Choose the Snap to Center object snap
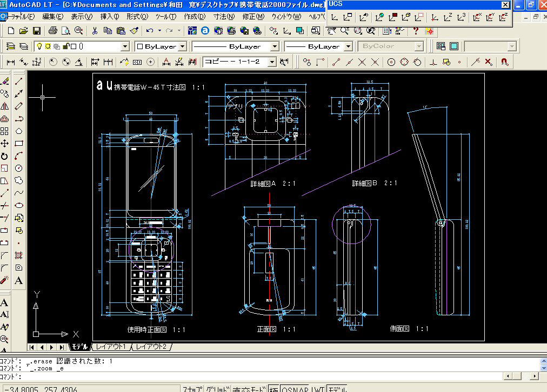This screenshot has height=392, width=547. tap(391, 62)
